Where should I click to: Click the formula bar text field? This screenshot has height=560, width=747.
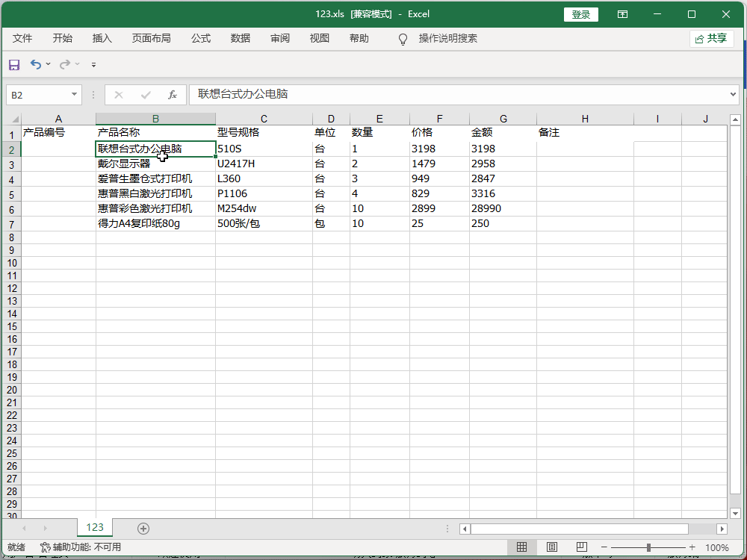tap(459, 94)
